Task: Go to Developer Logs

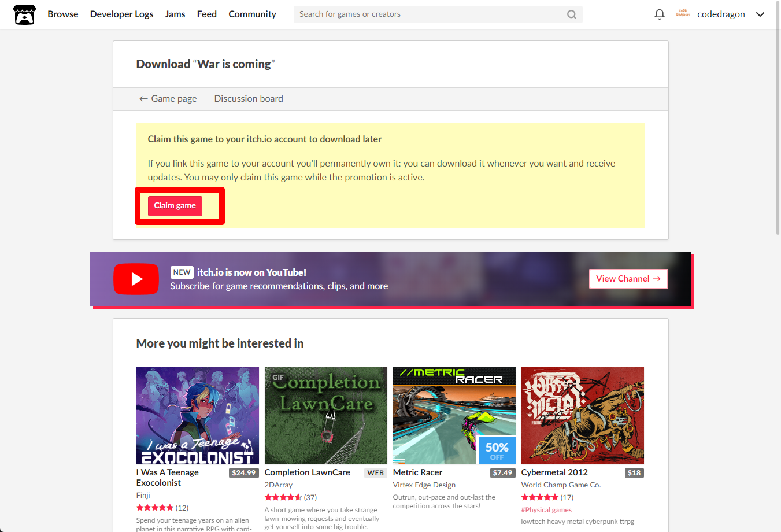Action: 122,14
